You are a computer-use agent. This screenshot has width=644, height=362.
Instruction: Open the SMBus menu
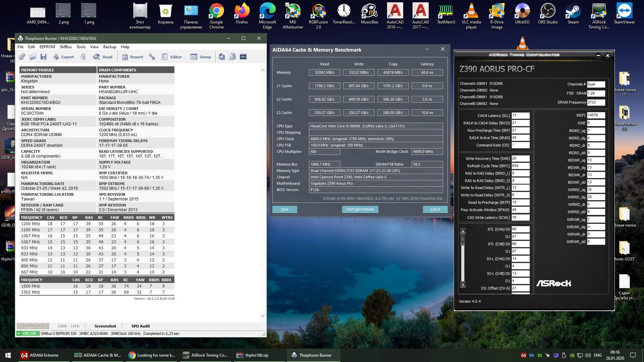tap(66, 47)
